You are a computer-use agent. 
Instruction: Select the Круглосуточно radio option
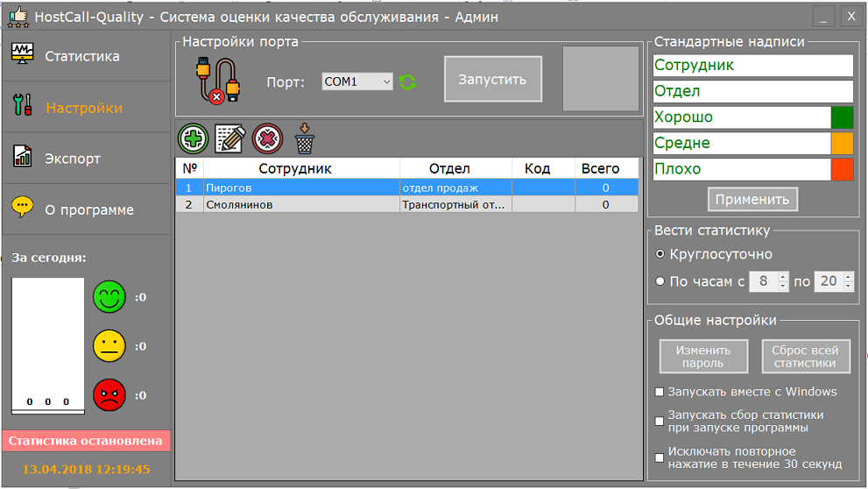click(660, 254)
